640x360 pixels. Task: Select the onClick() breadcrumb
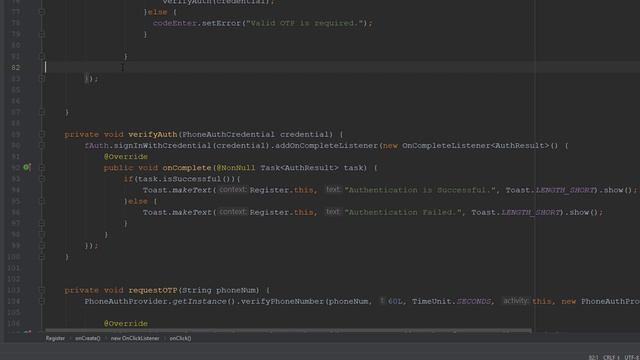tap(180, 338)
